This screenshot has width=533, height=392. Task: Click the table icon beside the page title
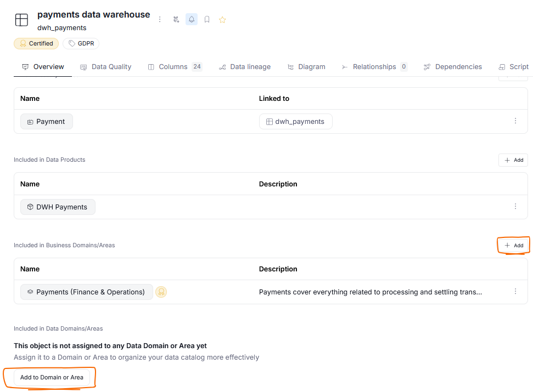click(21, 20)
